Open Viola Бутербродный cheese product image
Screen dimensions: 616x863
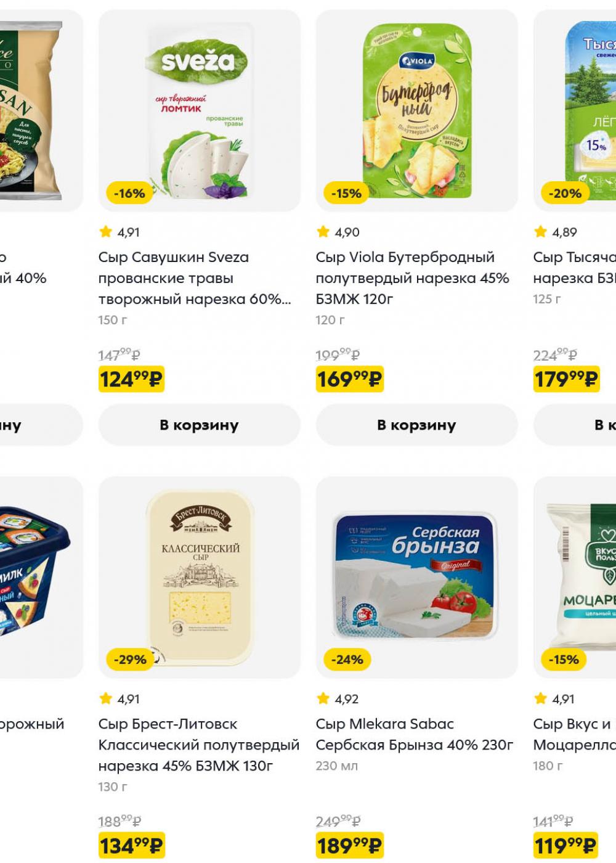pyautogui.click(x=416, y=111)
